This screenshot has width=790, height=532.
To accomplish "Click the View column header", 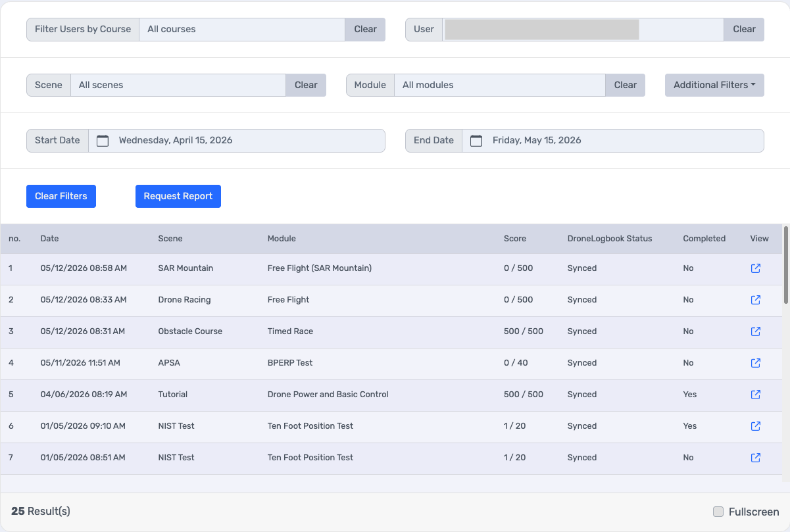I will pyautogui.click(x=759, y=239).
